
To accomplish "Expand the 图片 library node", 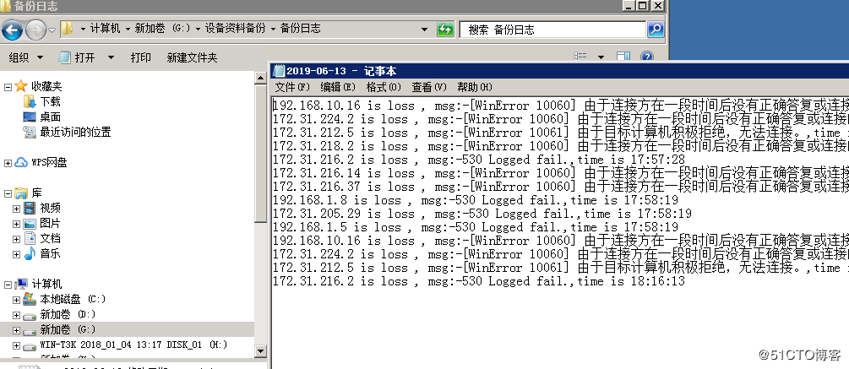I will pyautogui.click(x=16, y=223).
